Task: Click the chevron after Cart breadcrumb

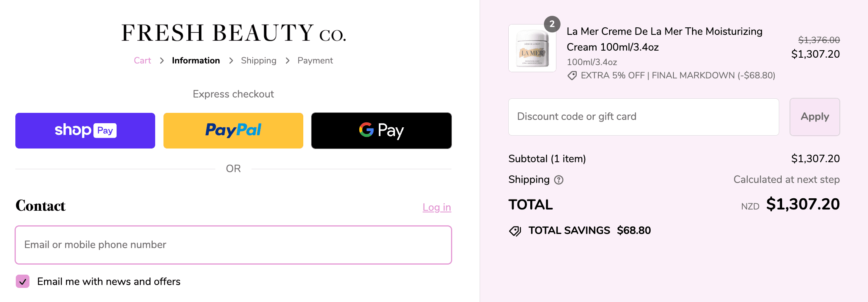Action: pyautogui.click(x=162, y=61)
